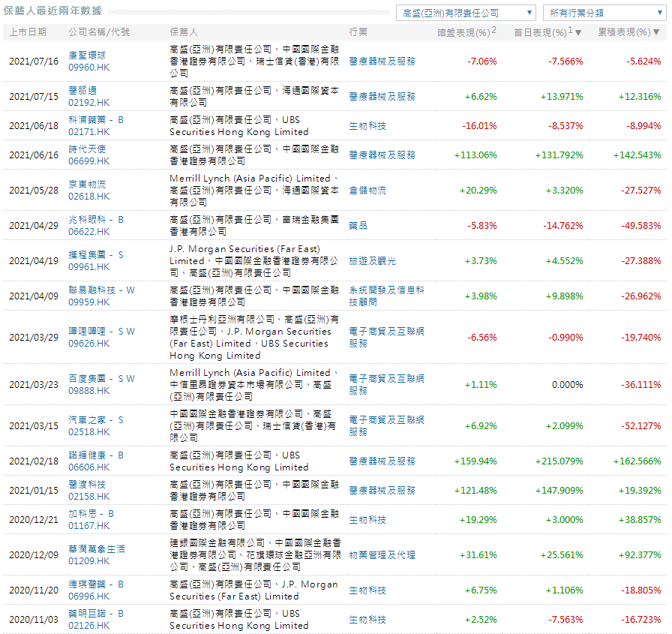The height and width of the screenshot is (634, 672).
Task: Open stock code 02618.HK
Action: (89, 197)
